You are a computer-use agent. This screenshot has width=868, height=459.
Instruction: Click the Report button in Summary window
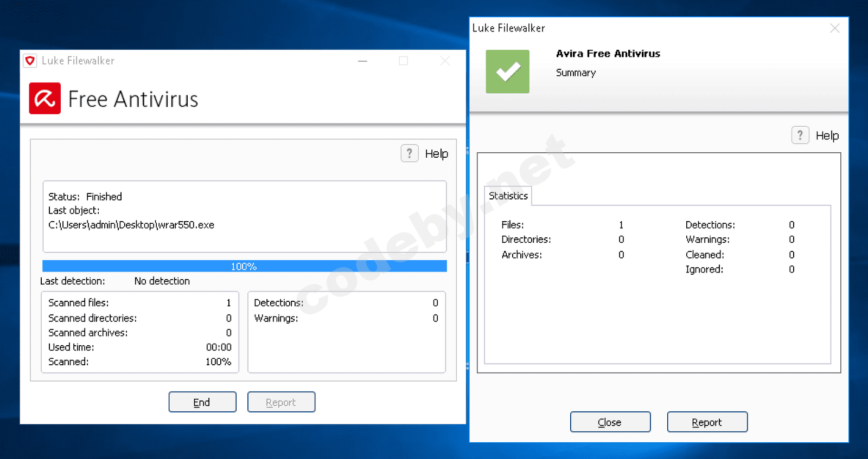pos(707,422)
